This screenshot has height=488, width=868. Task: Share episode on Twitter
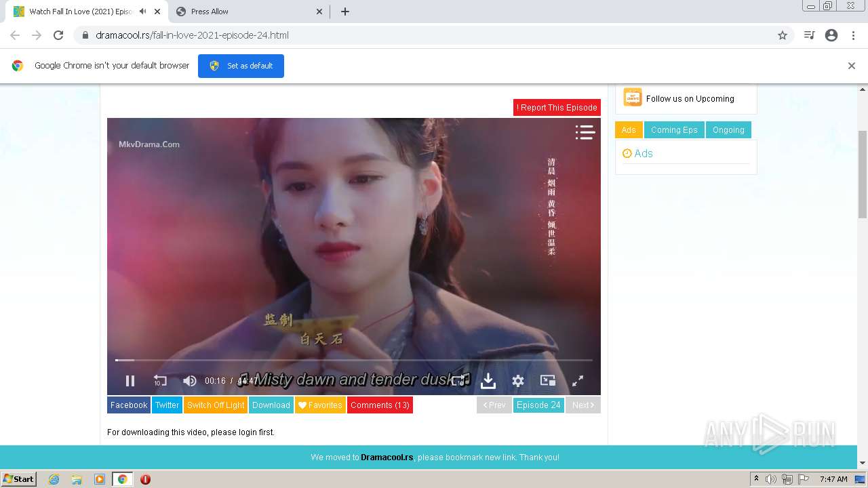pyautogui.click(x=167, y=405)
